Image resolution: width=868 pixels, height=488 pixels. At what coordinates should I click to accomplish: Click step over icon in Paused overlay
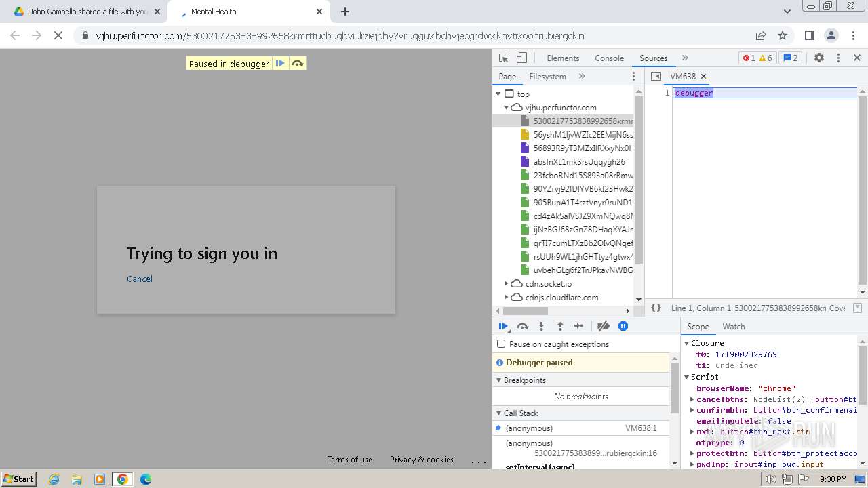coord(297,63)
